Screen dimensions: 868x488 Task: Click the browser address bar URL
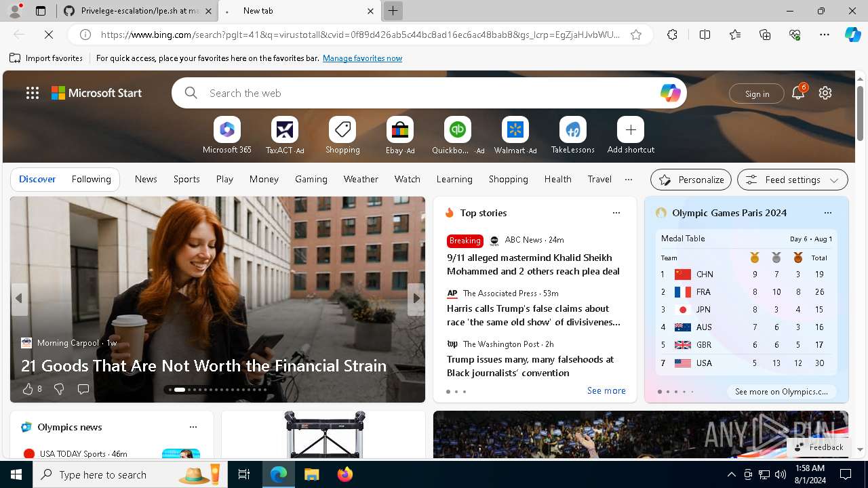[x=360, y=35]
